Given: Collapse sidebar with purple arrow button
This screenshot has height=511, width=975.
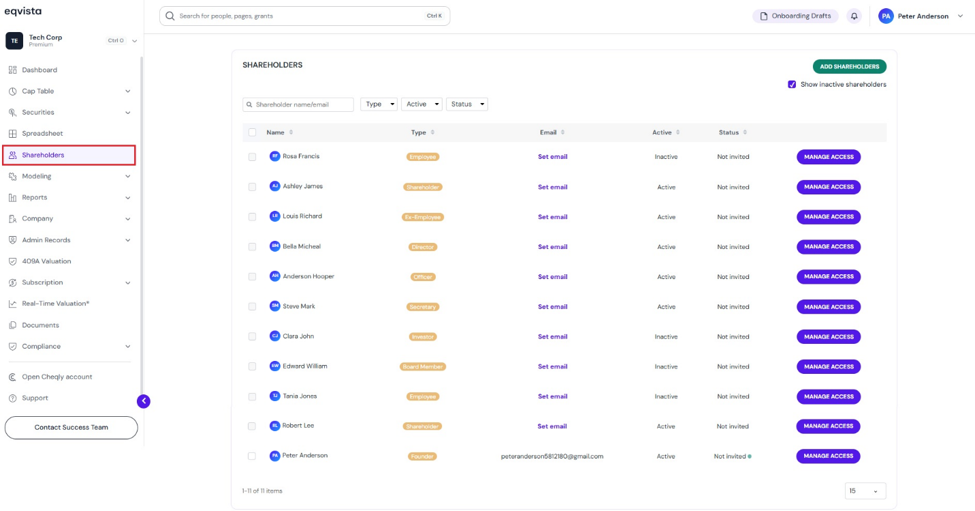Looking at the screenshot, I should pos(144,401).
